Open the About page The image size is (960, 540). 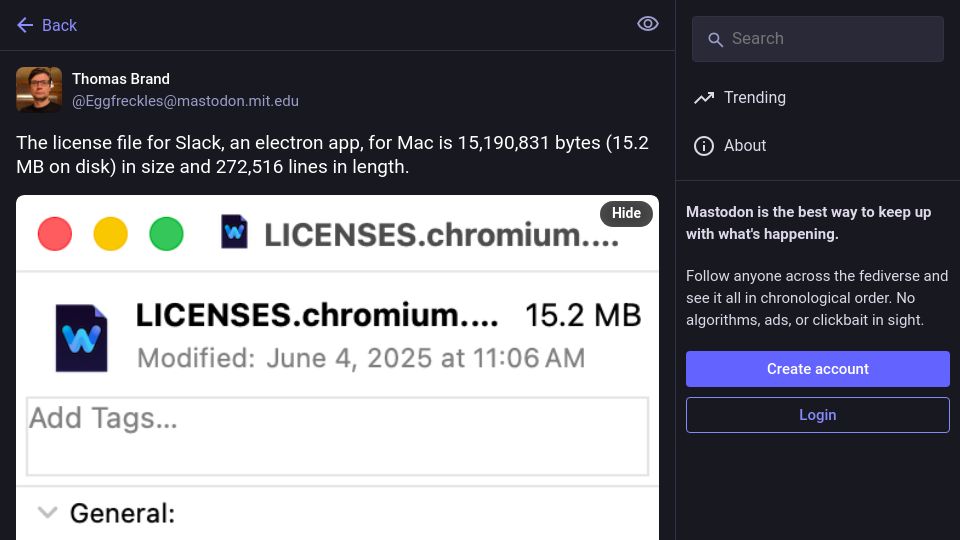(730, 146)
